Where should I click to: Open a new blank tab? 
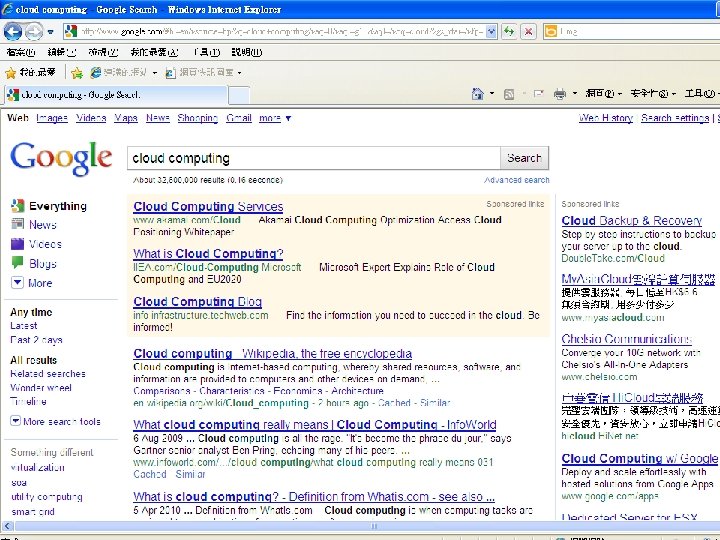tap(239, 96)
